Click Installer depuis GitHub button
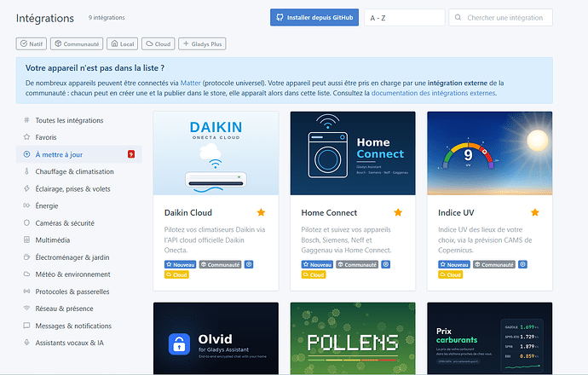This screenshot has width=588, height=375. click(x=314, y=17)
